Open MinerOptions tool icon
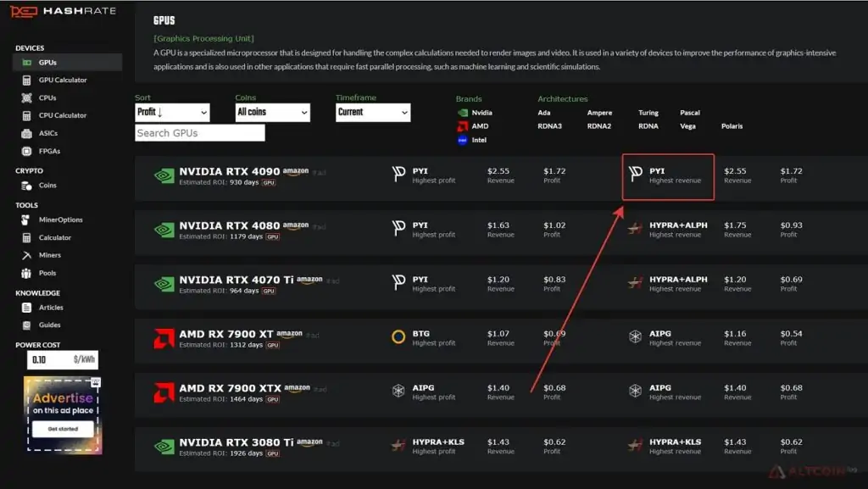868x489 pixels. [25, 219]
